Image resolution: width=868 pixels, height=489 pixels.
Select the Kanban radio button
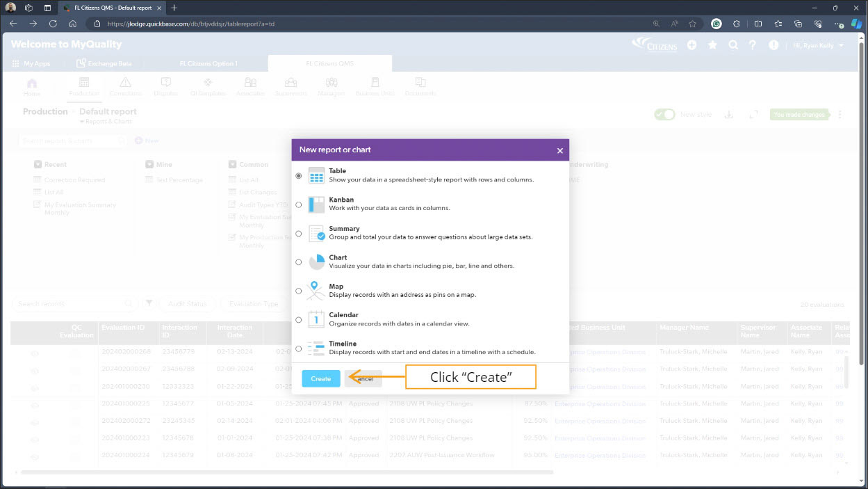[x=299, y=205]
